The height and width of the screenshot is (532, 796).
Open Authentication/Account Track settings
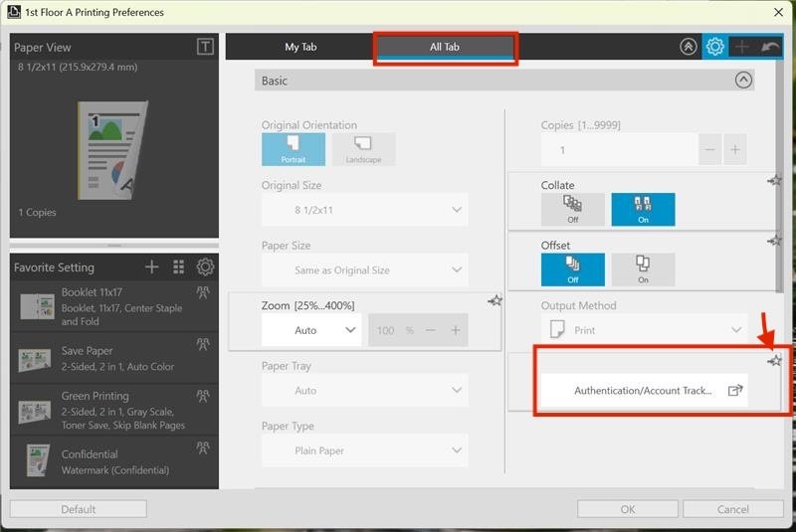click(x=644, y=390)
